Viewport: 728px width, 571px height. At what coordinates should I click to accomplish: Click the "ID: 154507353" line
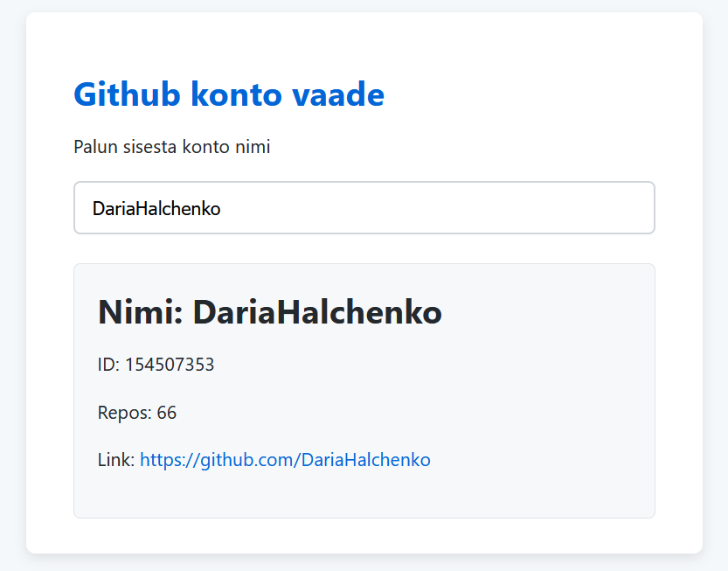pyautogui.click(x=156, y=365)
